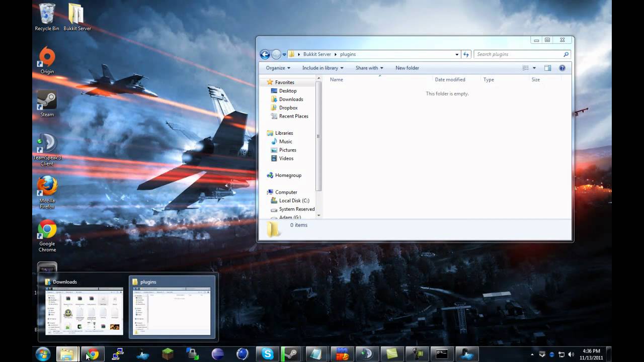Expand the arrow after Bukkit Server breadcrumb
Viewport: 644px width, 362px height.
[336, 54]
